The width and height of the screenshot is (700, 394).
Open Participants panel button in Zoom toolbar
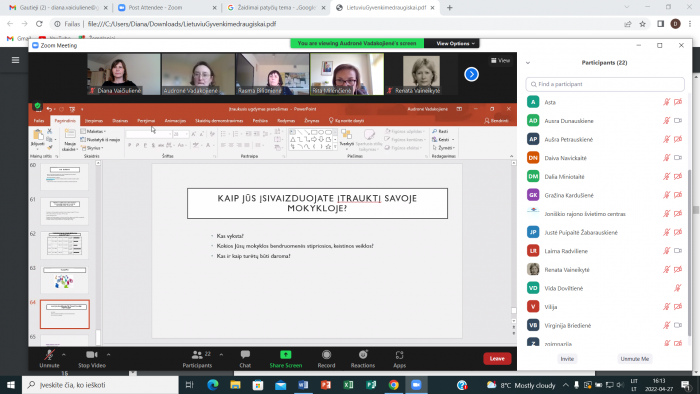click(x=197, y=359)
